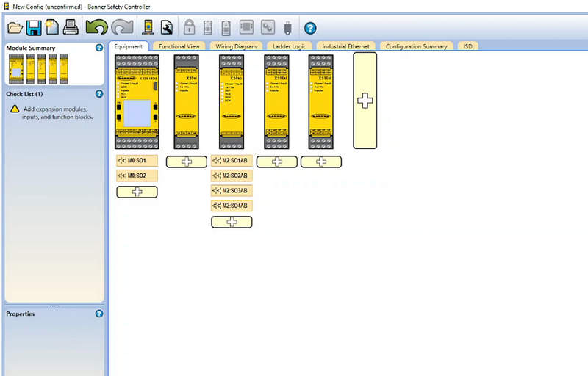Viewport: 588px width, 376px height.
Task: Click 'Add expansion modules' checklist message
Action: (x=57, y=112)
